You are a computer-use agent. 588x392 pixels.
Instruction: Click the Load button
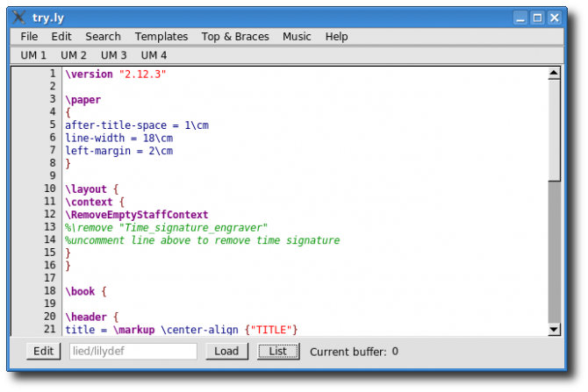coord(226,351)
